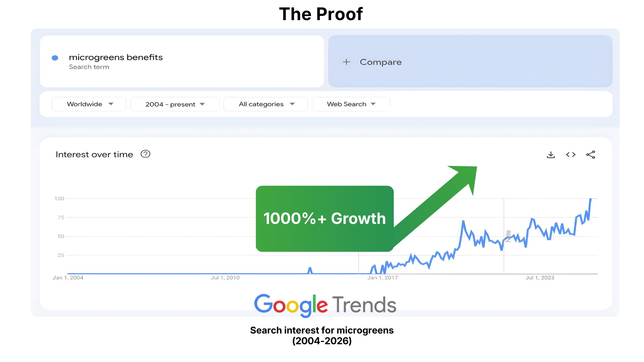Click the Compare box to add term

pos(470,61)
